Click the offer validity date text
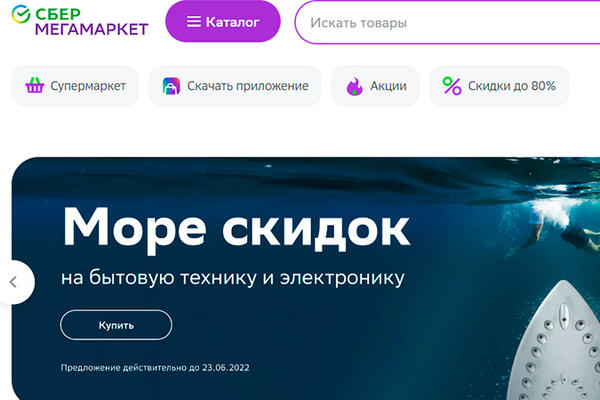The height and width of the screenshot is (400, 600). (x=155, y=367)
